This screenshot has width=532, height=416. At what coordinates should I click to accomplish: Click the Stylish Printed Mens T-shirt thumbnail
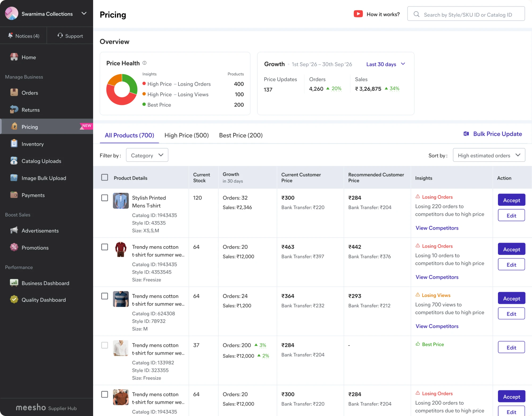(120, 201)
